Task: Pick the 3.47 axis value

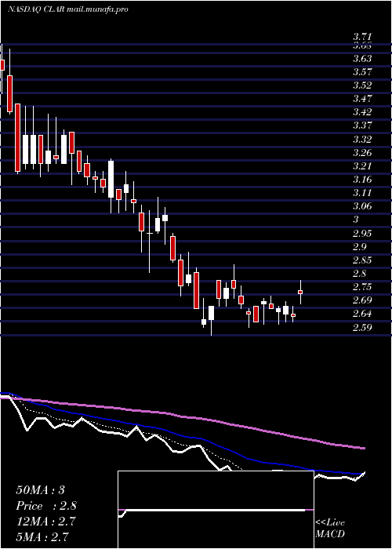Action: point(362,99)
